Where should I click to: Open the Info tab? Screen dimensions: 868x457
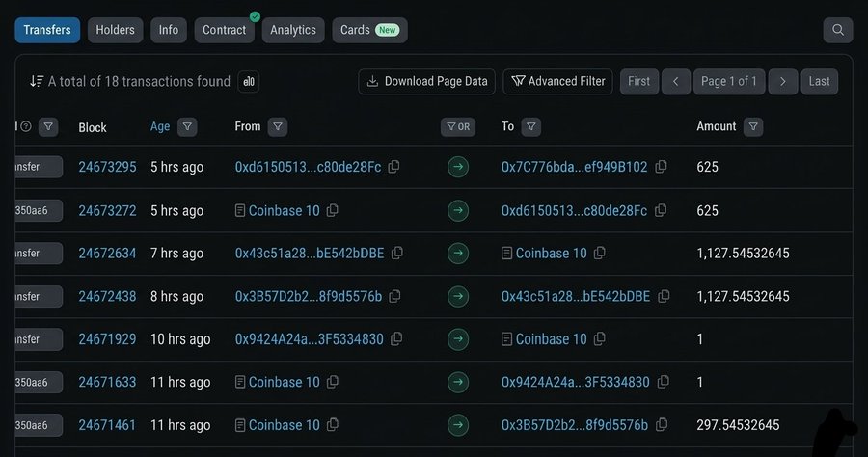coord(168,30)
